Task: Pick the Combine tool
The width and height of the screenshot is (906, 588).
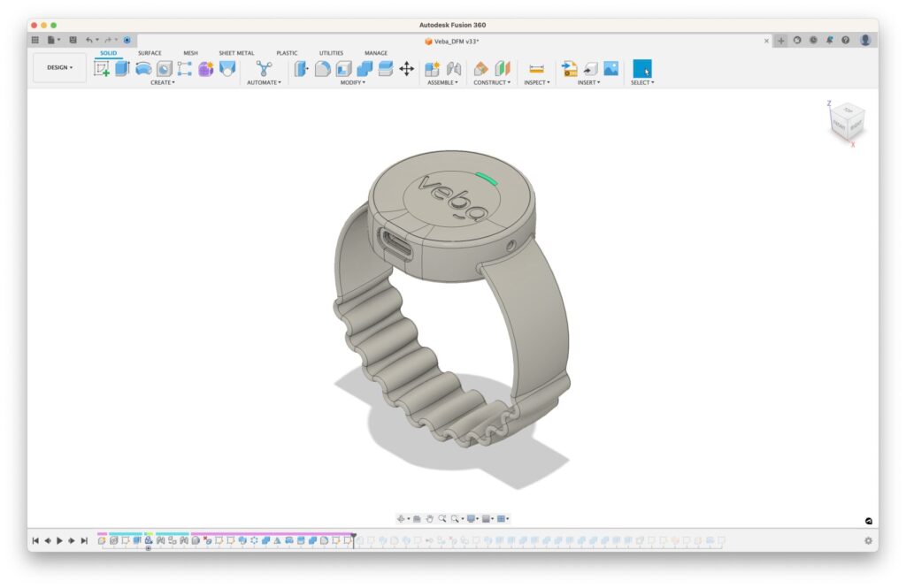Action: (x=365, y=69)
